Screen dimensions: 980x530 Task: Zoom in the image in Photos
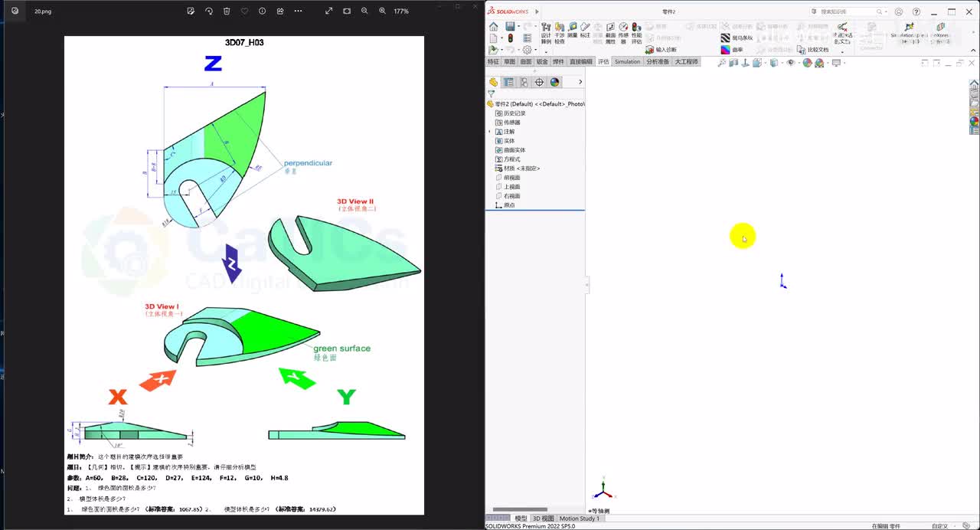(382, 11)
